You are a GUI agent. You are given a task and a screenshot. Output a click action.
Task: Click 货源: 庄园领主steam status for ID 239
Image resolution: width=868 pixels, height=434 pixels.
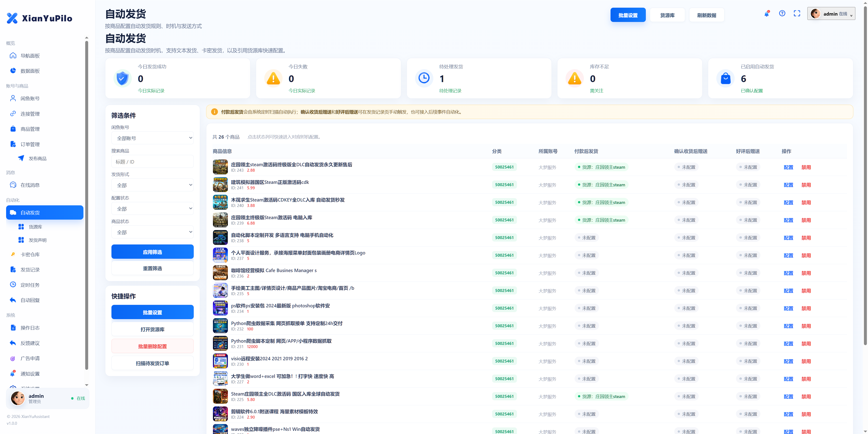pos(601,220)
